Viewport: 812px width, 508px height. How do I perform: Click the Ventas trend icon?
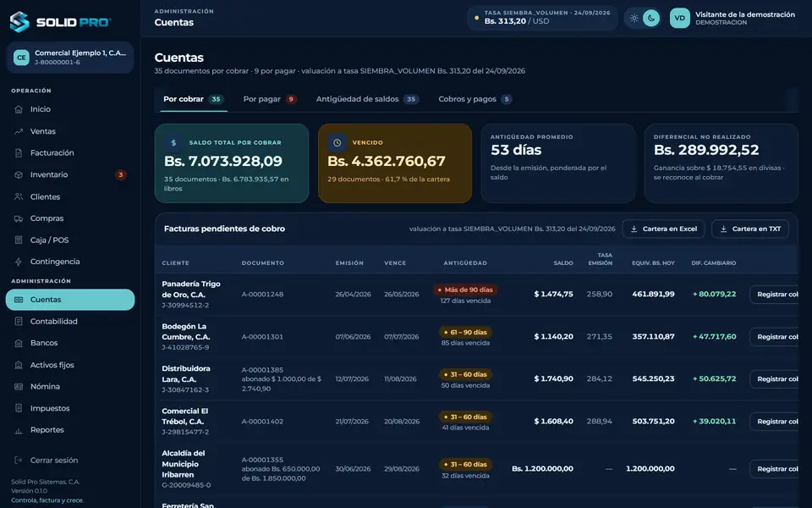19,132
